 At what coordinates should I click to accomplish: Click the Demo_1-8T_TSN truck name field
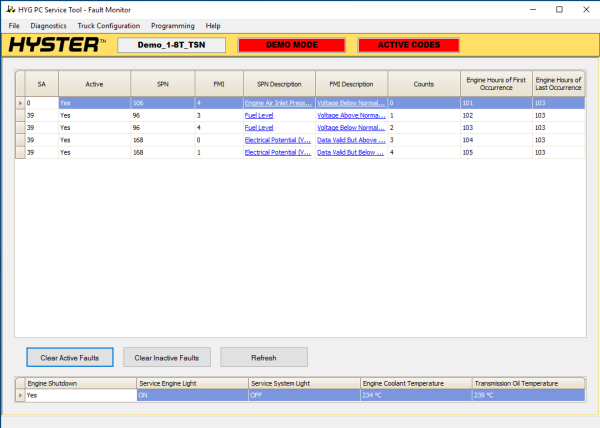coord(171,45)
